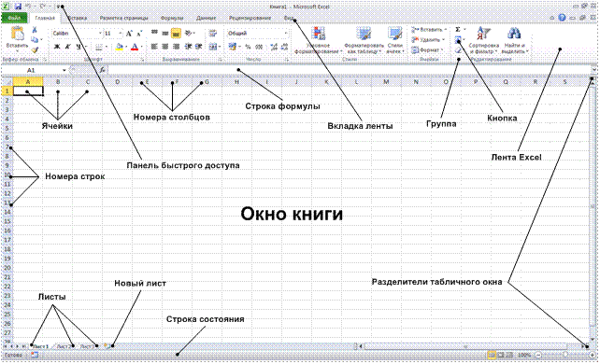Select the Лист2 sheet tab
Screen dimensions: 600x364
click(x=64, y=346)
